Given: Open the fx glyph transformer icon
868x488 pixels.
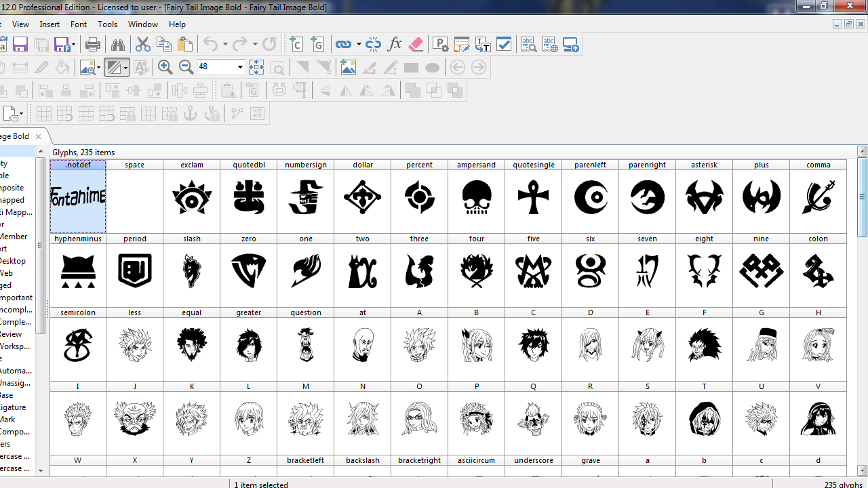Looking at the screenshot, I should point(395,45).
